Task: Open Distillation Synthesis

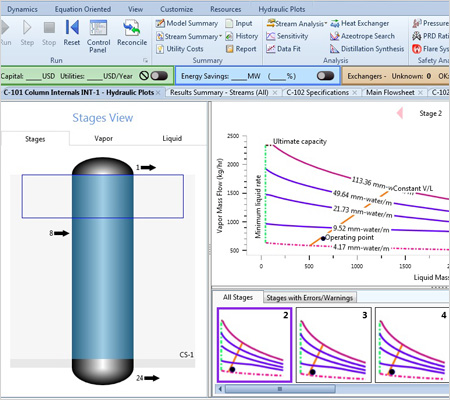Action: tap(367, 49)
